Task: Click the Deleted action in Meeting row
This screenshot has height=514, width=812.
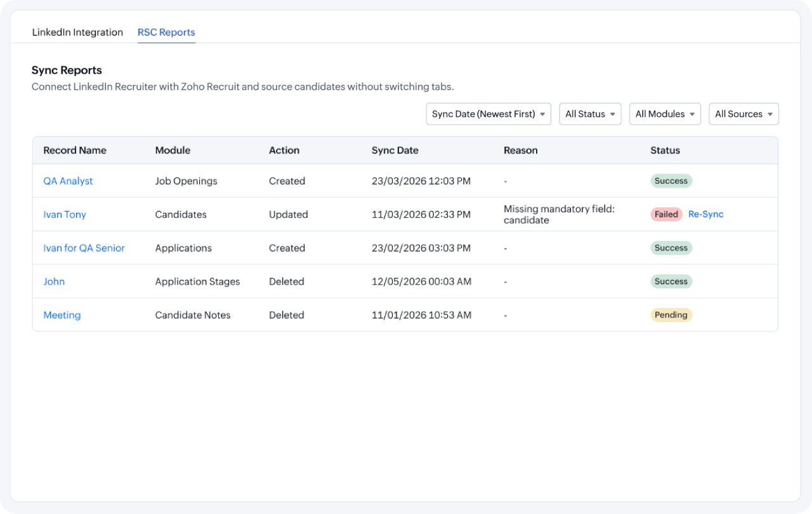Action: click(x=287, y=316)
